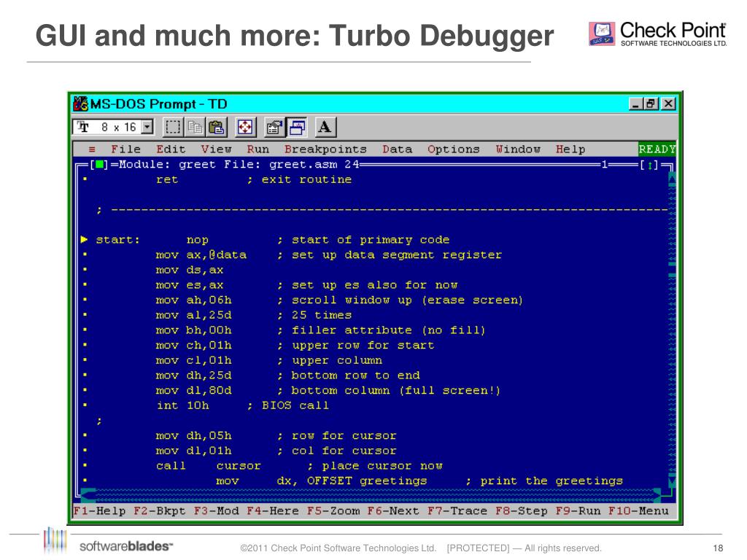Click the 'mov dh,25d' code line

tap(287, 376)
